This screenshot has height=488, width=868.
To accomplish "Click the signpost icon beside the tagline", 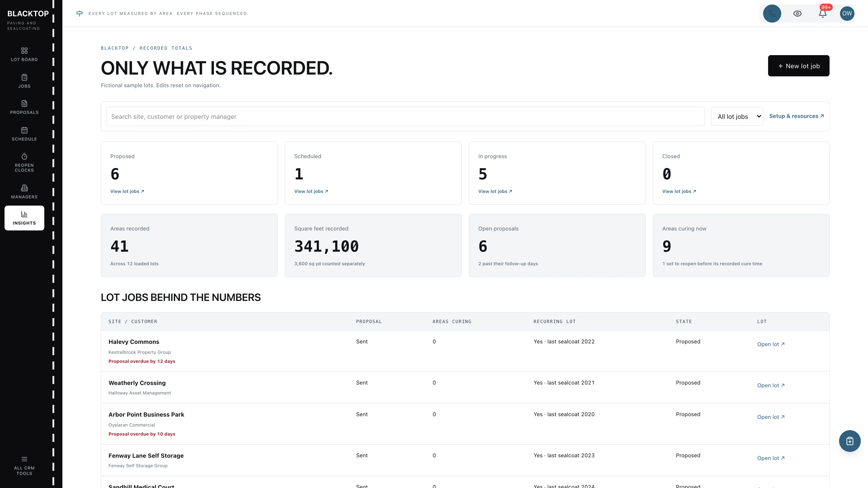I will [x=80, y=14].
